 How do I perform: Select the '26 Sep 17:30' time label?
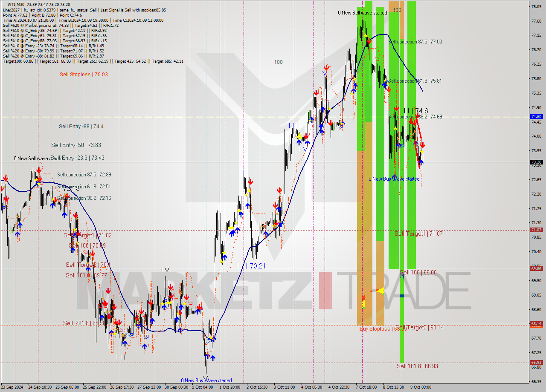122,387
